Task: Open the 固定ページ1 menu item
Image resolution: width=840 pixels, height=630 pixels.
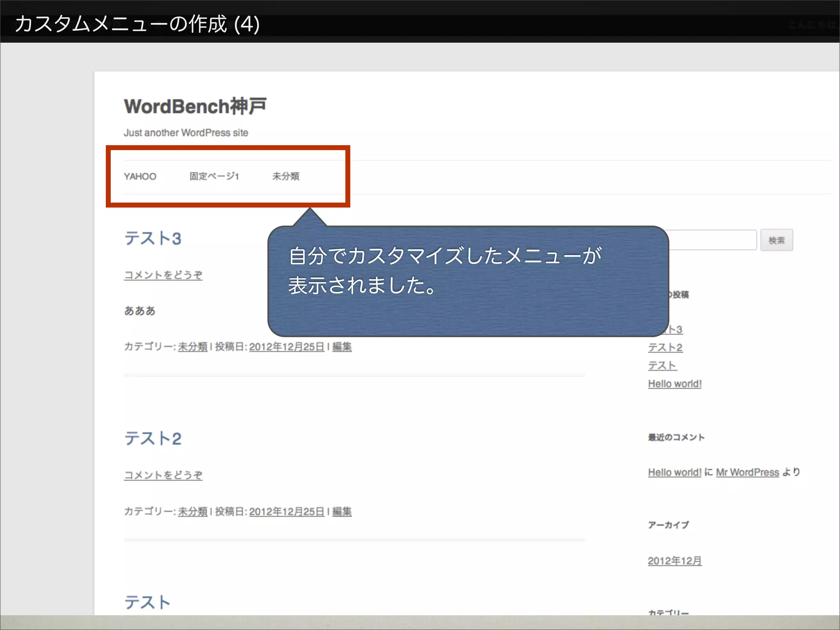Action: click(214, 176)
